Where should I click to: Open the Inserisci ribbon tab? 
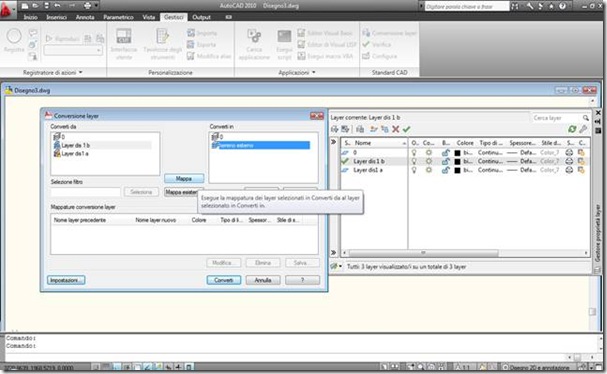(57, 17)
